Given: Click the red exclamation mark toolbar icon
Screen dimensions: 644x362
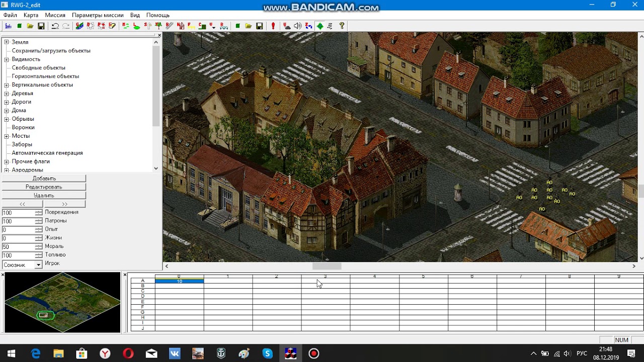Looking at the screenshot, I should tap(273, 26).
